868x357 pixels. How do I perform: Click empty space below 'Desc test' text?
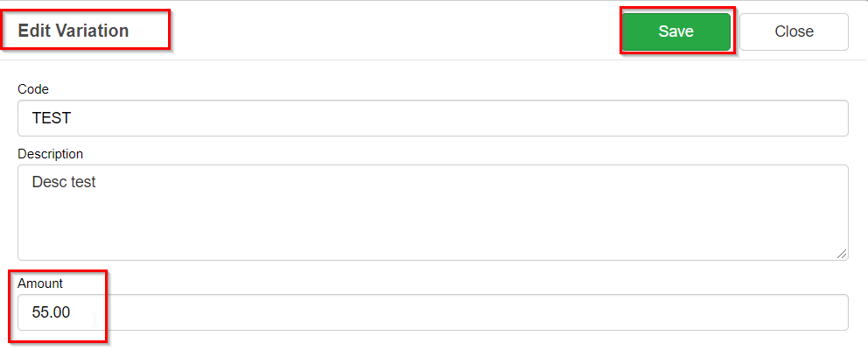coord(175,229)
